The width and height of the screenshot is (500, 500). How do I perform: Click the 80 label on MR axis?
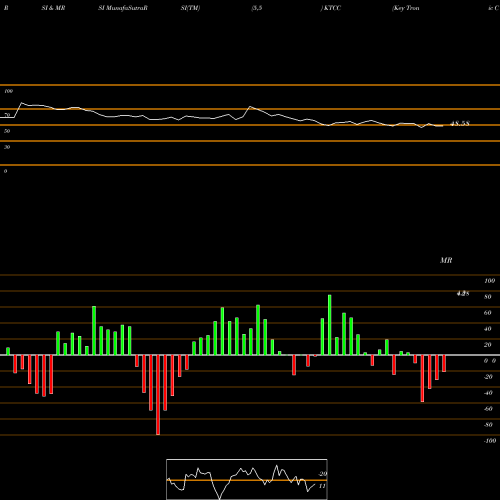[x=488, y=297]
